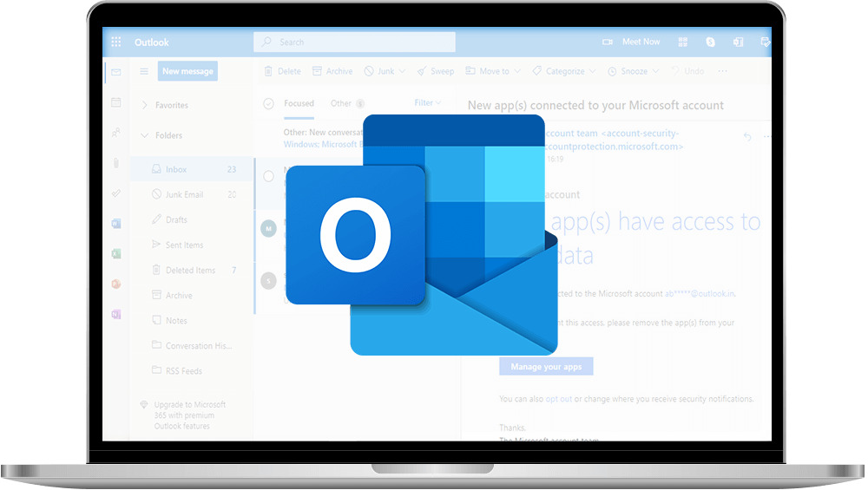
Task: Click the outlook.in account email link
Action: 700,294
